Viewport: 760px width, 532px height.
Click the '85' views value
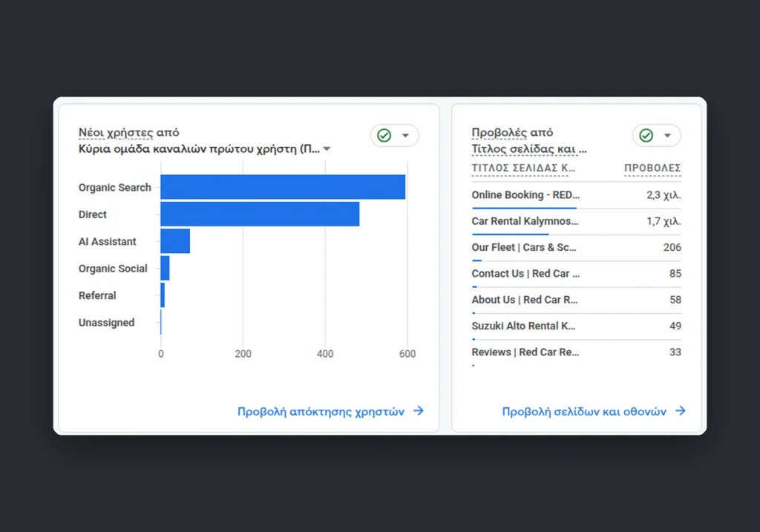point(675,273)
